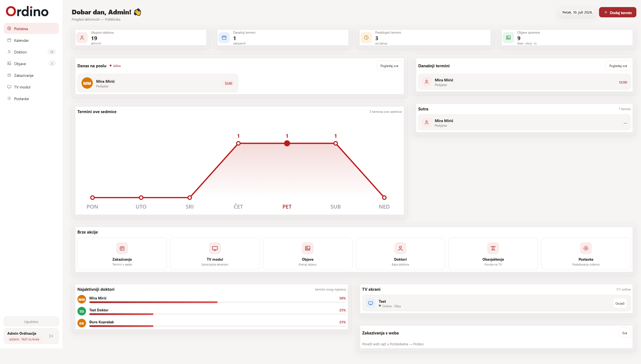Click the '3 termina ove sedmice' label
This screenshot has height=364, width=641.
coord(386,112)
